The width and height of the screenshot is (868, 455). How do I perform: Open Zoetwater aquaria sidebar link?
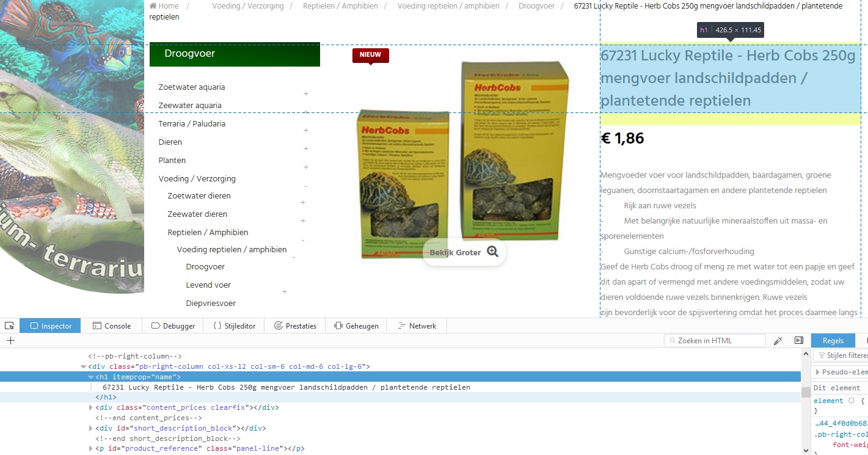click(x=192, y=87)
